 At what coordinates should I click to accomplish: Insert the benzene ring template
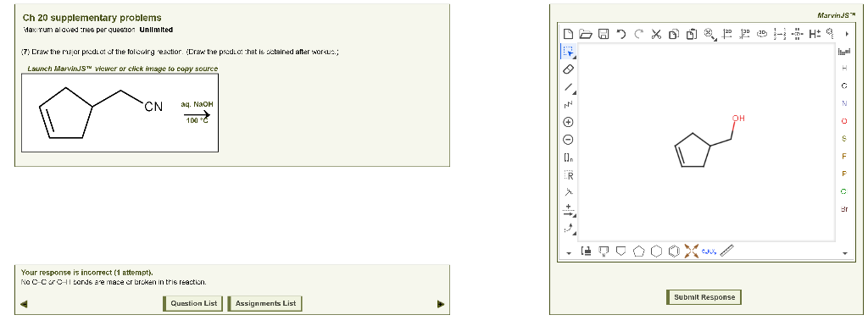(674, 251)
